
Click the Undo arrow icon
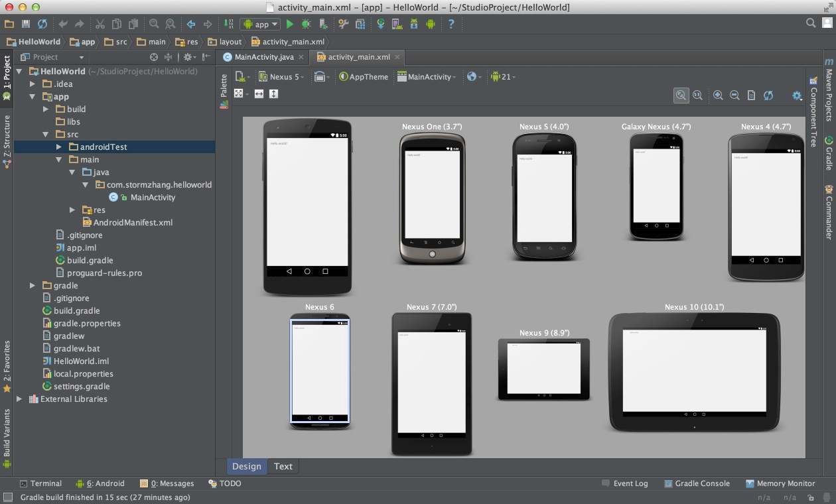tap(63, 24)
